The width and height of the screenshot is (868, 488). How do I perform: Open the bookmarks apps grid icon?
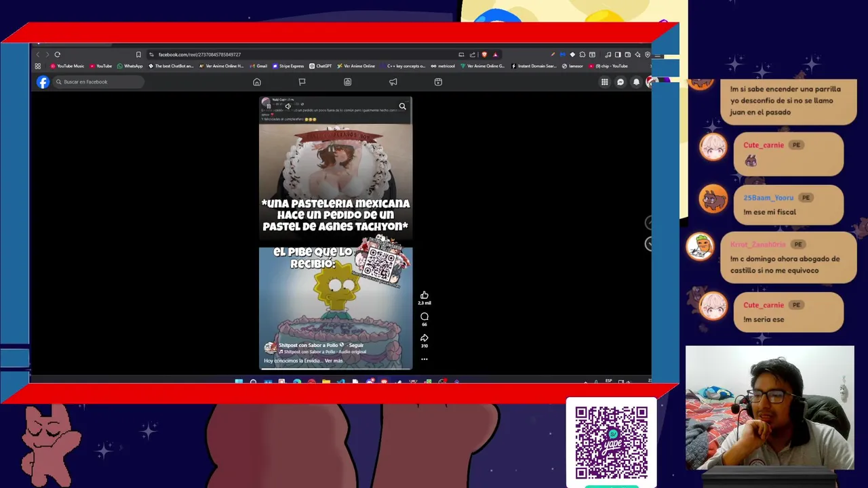pyautogui.click(x=38, y=66)
